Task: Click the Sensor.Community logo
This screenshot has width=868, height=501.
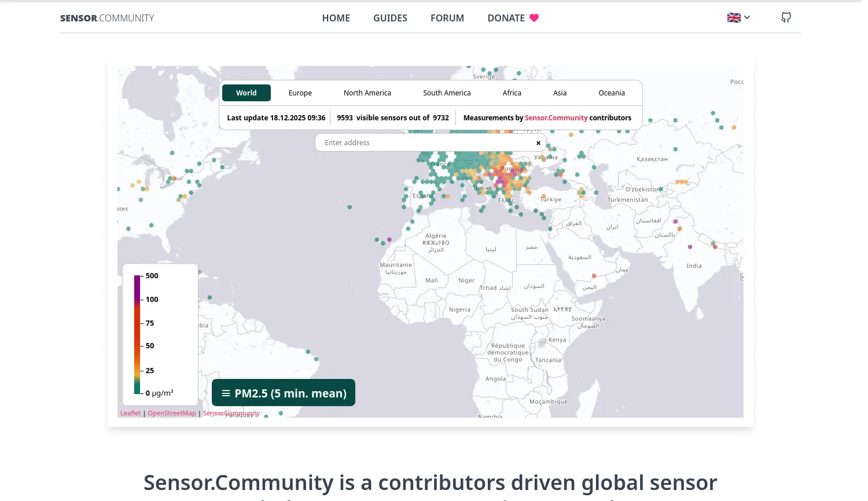Action: coord(107,18)
